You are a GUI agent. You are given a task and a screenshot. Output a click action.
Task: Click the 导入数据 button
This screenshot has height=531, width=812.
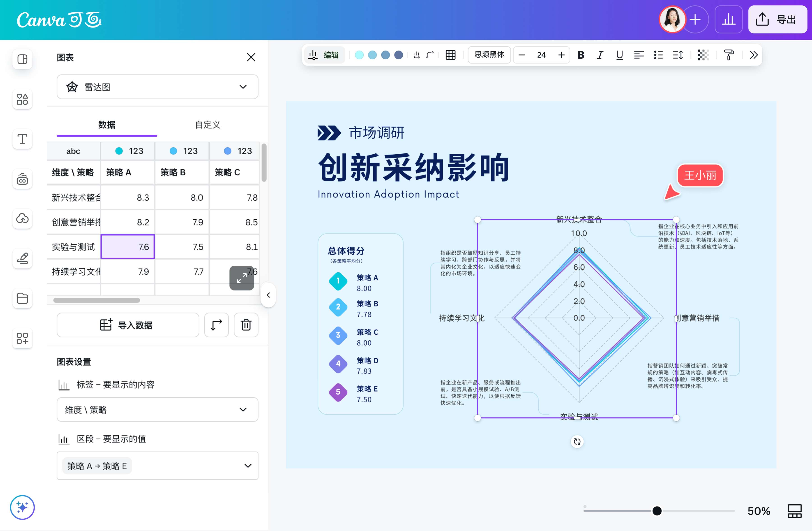[x=128, y=325]
